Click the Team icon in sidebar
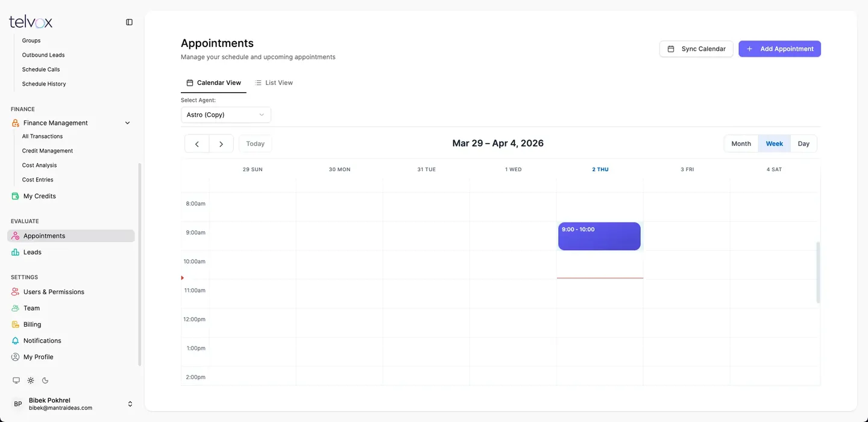868x422 pixels. tap(16, 308)
